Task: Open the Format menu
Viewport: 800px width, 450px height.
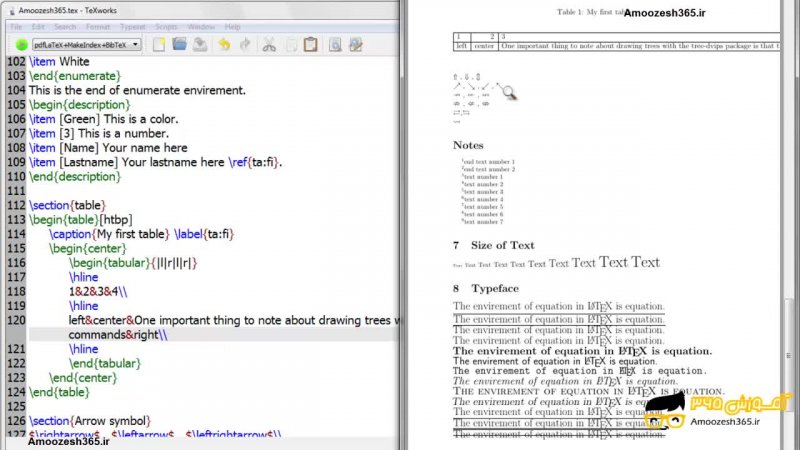Action: pos(98,27)
